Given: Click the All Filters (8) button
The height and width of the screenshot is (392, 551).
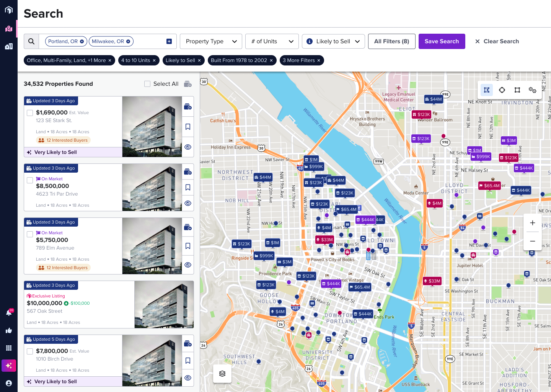Looking at the screenshot, I should (x=392, y=41).
